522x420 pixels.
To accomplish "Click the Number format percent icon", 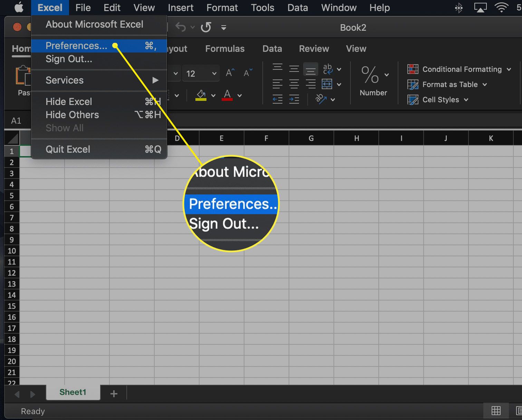I will (x=370, y=74).
